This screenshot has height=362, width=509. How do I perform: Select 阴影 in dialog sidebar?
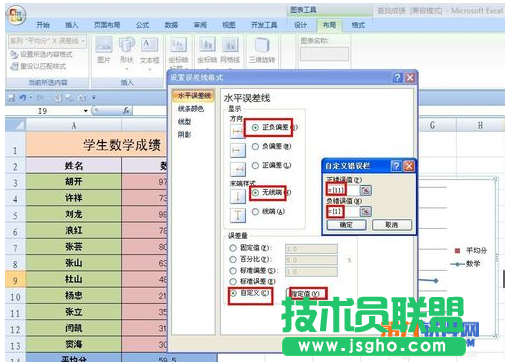[185, 135]
